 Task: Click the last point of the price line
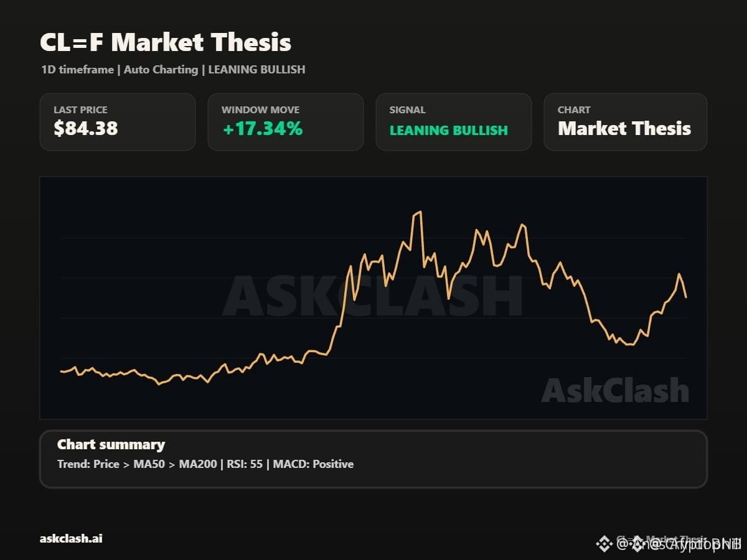[686, 297]
